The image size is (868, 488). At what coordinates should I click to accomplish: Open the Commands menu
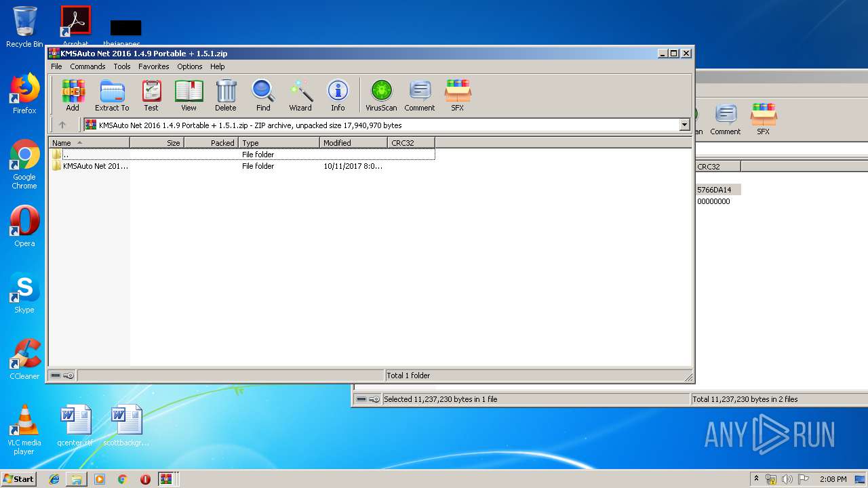(87, 66)
